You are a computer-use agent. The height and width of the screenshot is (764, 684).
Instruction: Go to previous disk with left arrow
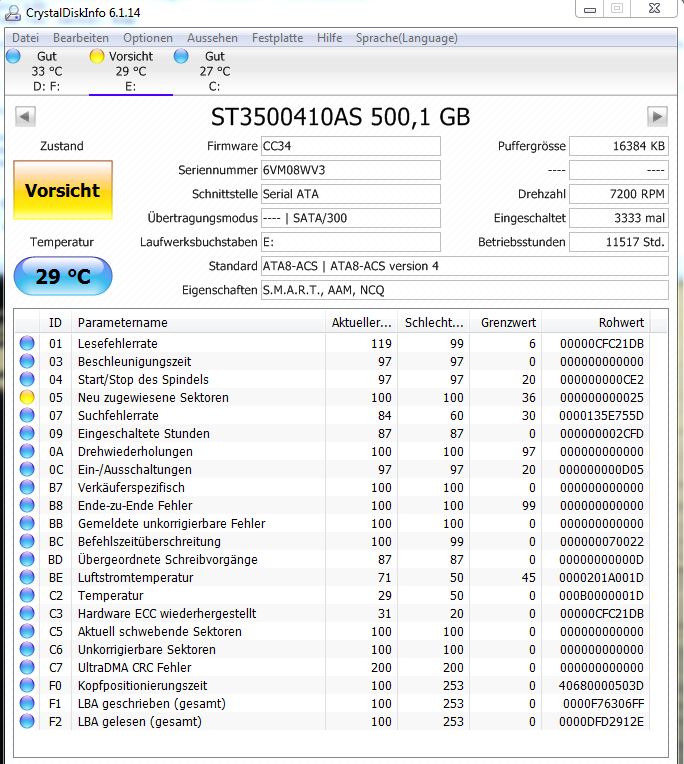pos(25,117)
